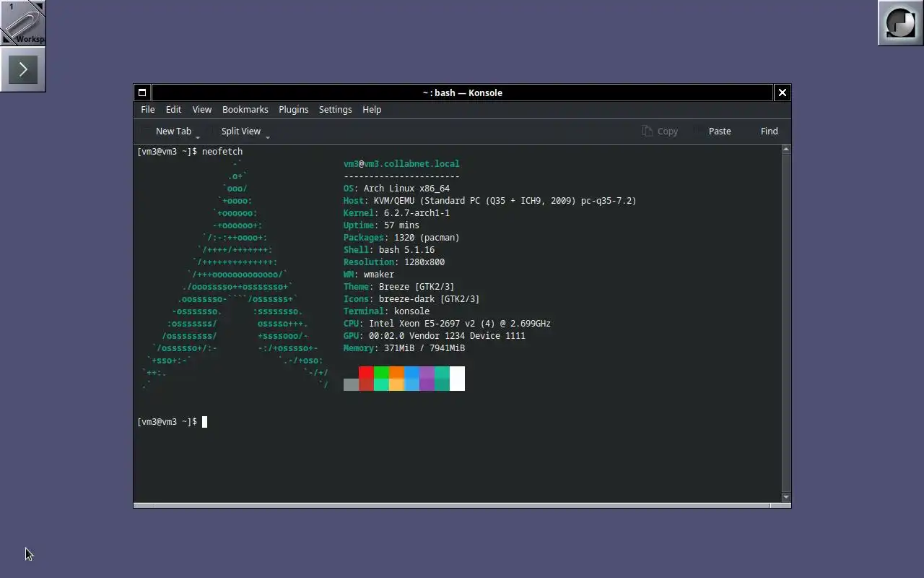Click the CPU Intel Xeon line
The height and width of the screenshot is (578, 924).
pyautogui.click(x=447, y=324)
